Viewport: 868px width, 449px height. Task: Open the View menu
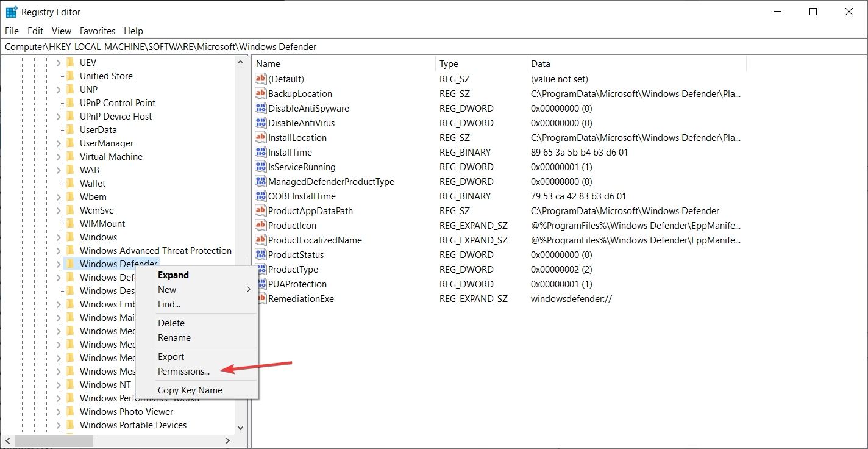coord(62,31)
